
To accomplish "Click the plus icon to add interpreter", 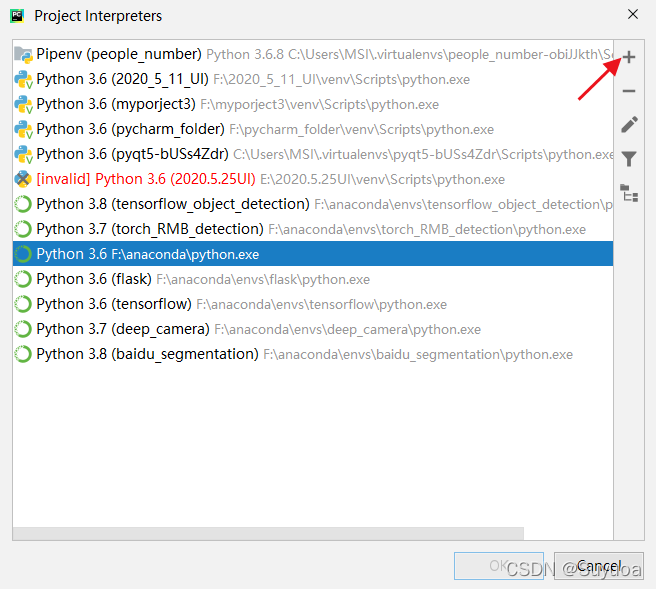I will (x=629, y=57).
